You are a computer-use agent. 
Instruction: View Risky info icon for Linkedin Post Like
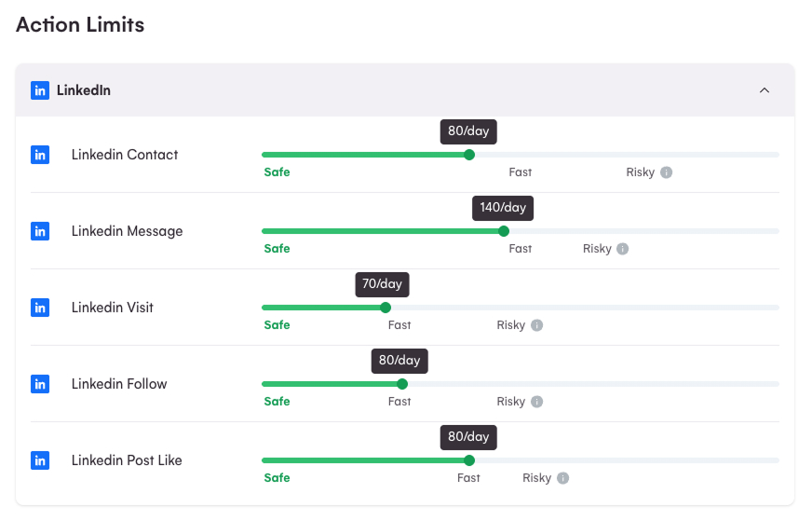coord(562,478)
